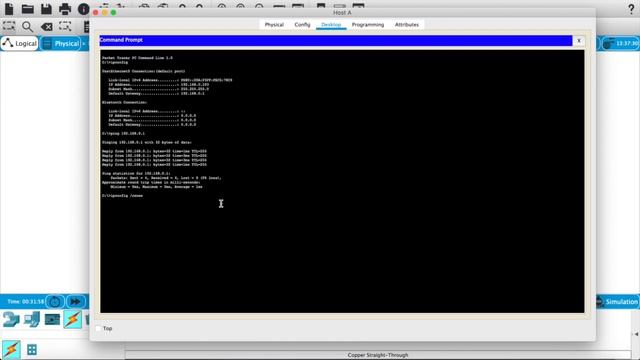Viewport: 640px width, 360px height.
Task: Open a file via the folder icon
Action: click(27, 9)
